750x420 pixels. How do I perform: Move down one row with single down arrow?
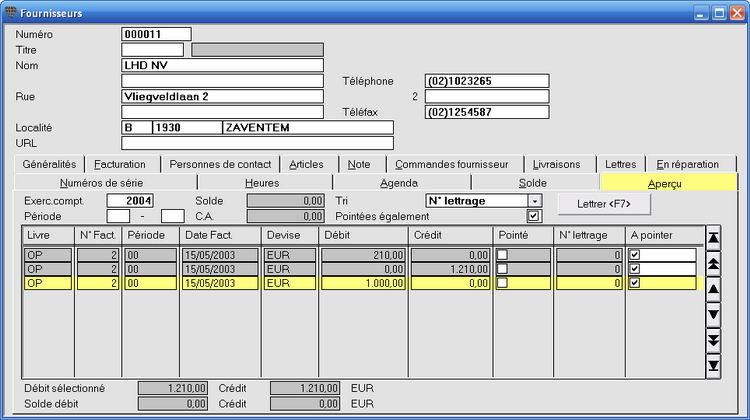point(713,315)
